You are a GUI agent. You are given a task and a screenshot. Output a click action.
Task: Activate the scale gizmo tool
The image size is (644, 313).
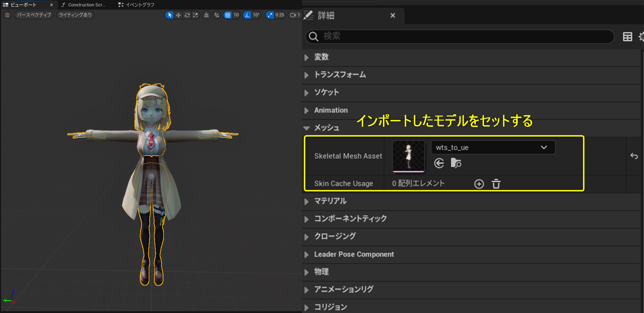196,15
